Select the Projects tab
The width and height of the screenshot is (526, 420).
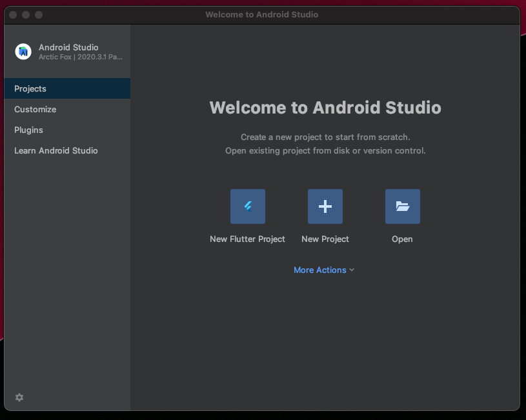point(67,88)
